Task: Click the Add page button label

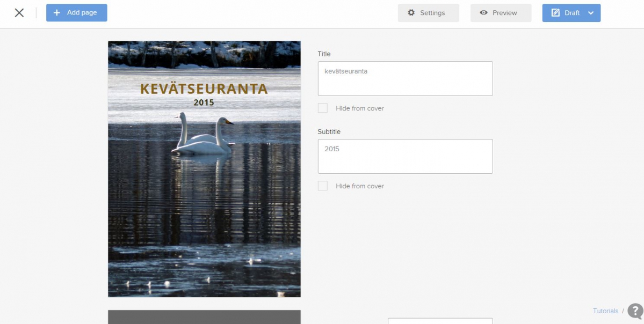Action: (x=82, y=13)
